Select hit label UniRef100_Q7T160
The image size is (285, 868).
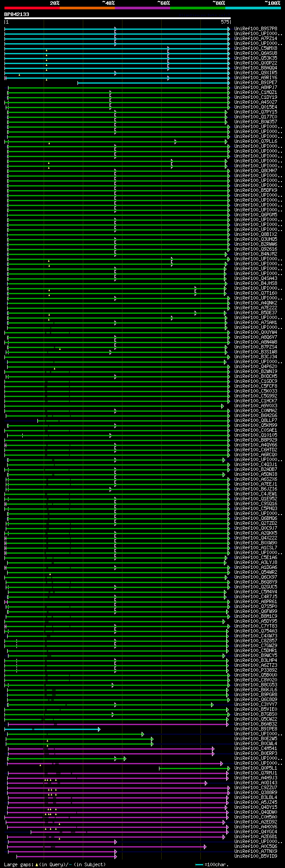coord(256,293)
